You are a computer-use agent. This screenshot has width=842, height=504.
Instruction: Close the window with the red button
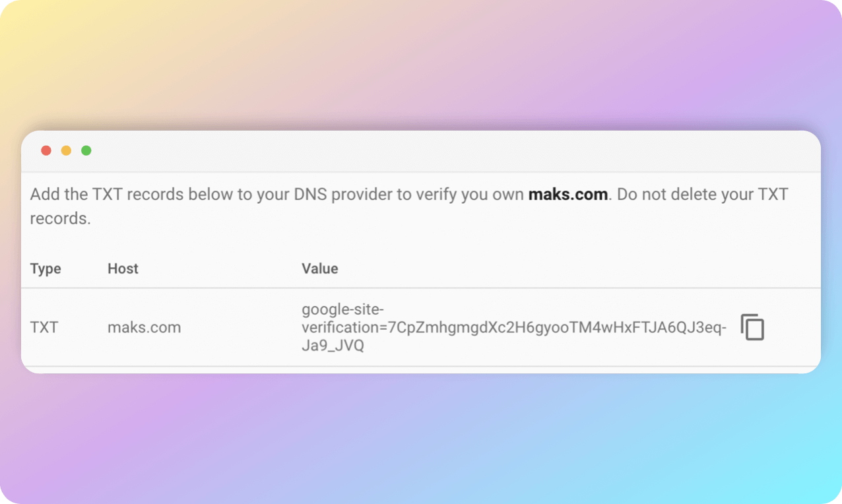pos(46,150)
